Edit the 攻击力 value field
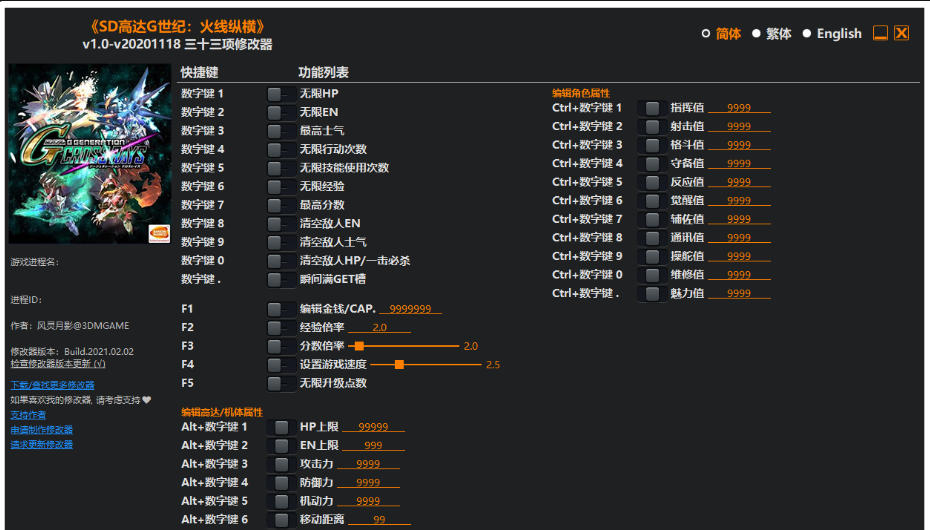This screenshot has height=530, width=930. (368, 464)
